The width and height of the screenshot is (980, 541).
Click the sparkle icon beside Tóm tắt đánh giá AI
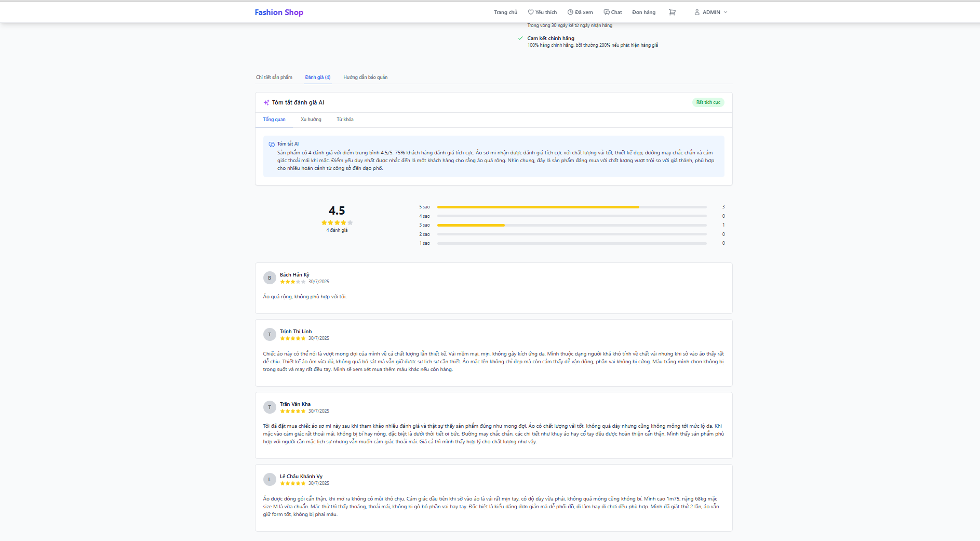pos(266,102)
